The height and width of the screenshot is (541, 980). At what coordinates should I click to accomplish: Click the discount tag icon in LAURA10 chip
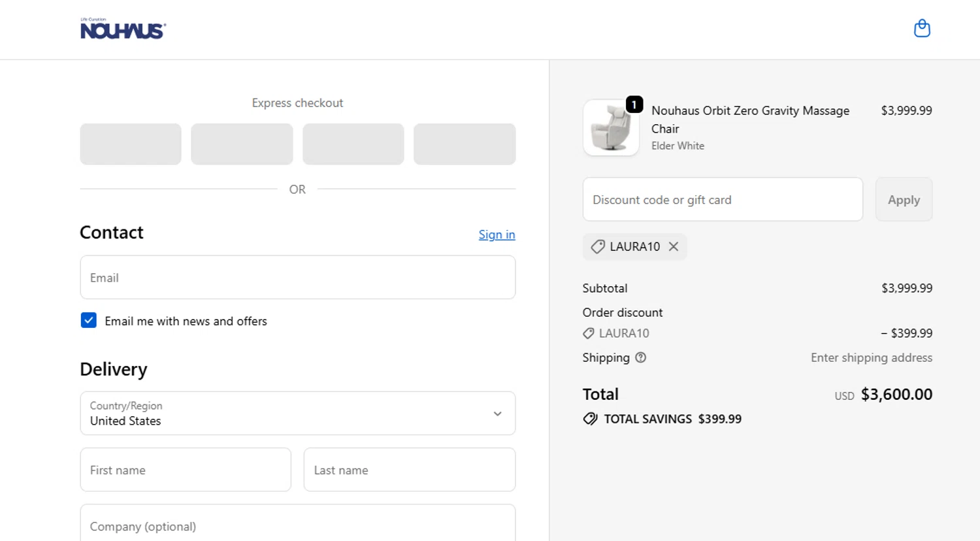point(597,246)
